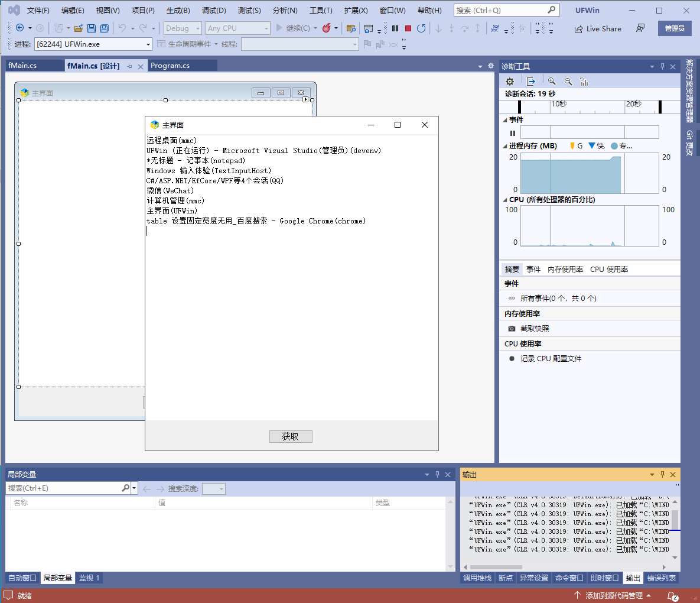This screenshot has height=603, width=700.
Task: Pause event recording in the timeline
Action: [x=513, y=133]
